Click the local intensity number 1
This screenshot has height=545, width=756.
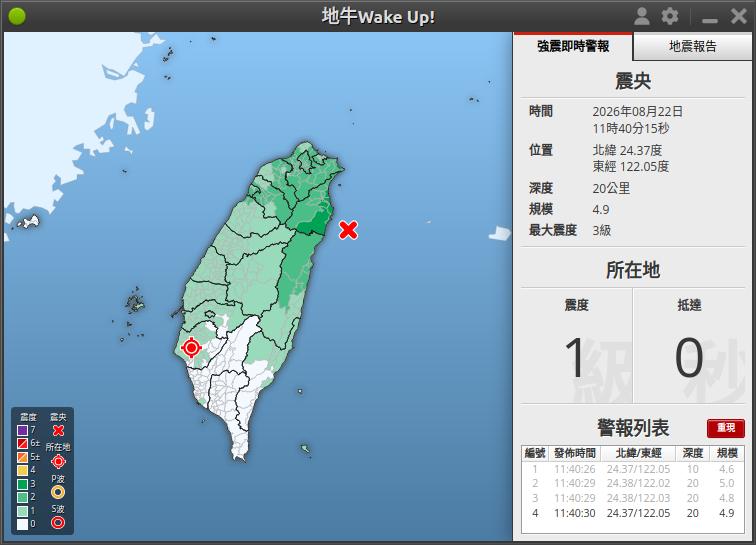click(575, 358)
